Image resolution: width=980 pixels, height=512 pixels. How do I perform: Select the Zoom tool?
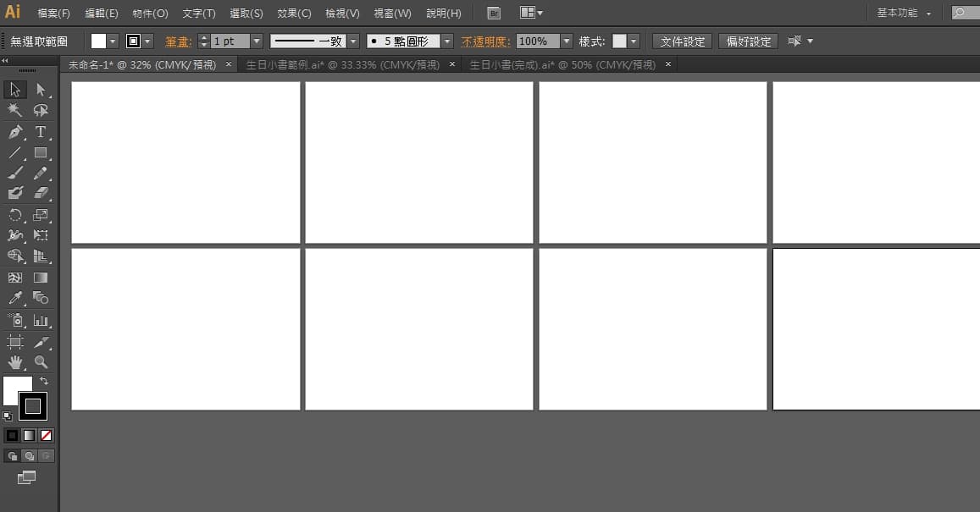pos(41,362)
